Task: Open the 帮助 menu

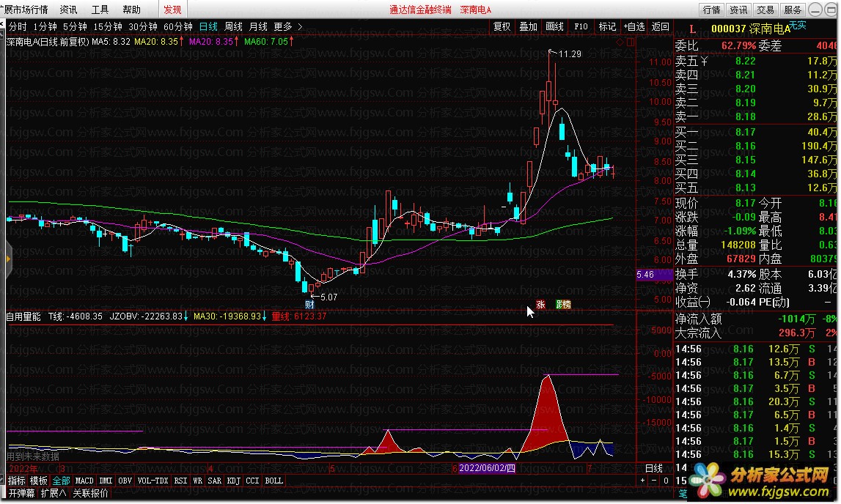Action: (x=131, y=10)
